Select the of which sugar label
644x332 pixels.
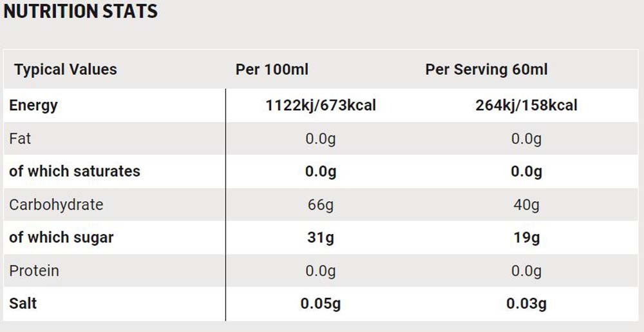[x=61, y=237]
